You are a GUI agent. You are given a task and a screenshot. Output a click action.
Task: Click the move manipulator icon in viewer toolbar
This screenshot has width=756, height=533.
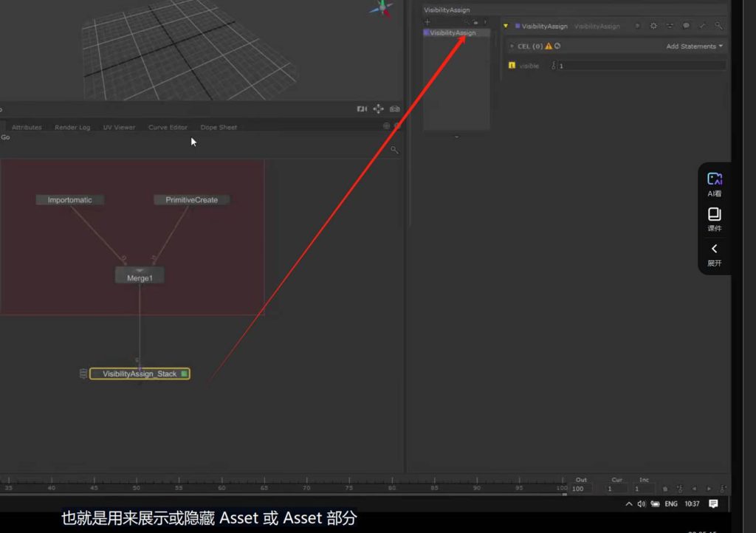click(378, 109)
